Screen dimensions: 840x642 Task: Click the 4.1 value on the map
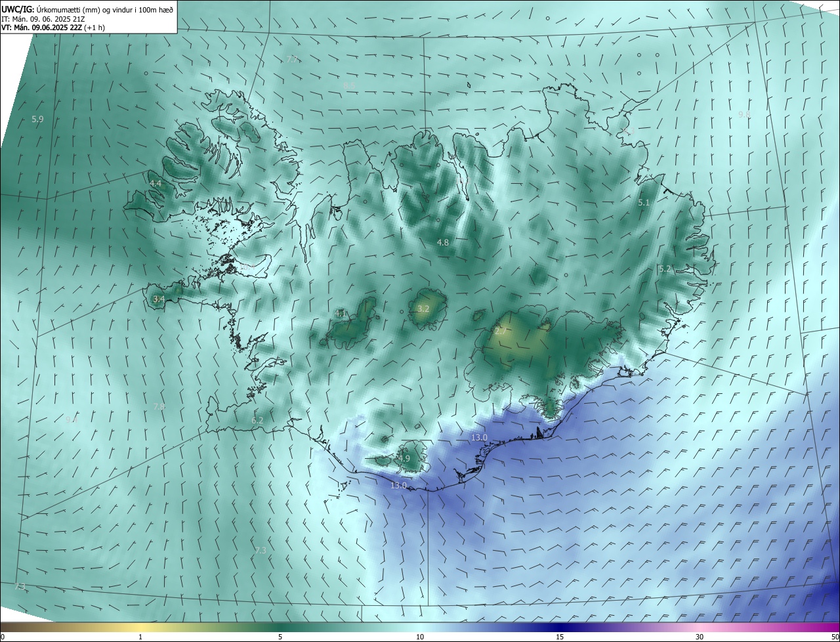point(341,313)
